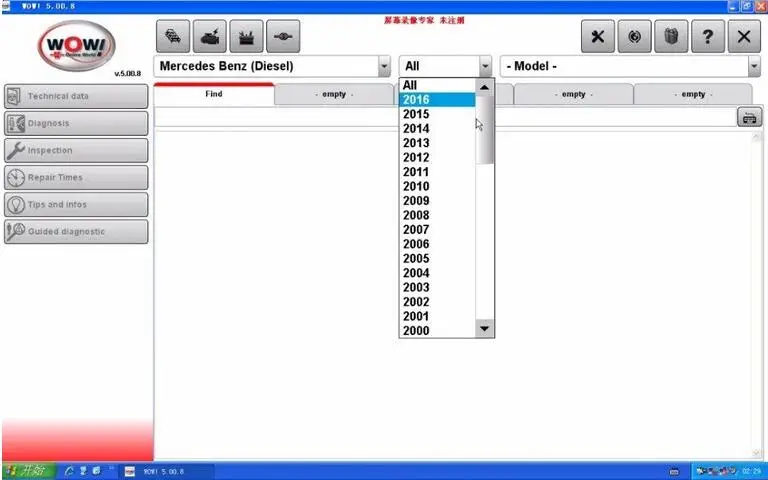Select year 2009 in the list
The height and width of the screenshot is (480, 768).
pyautogui.click(x=437, y=201)
